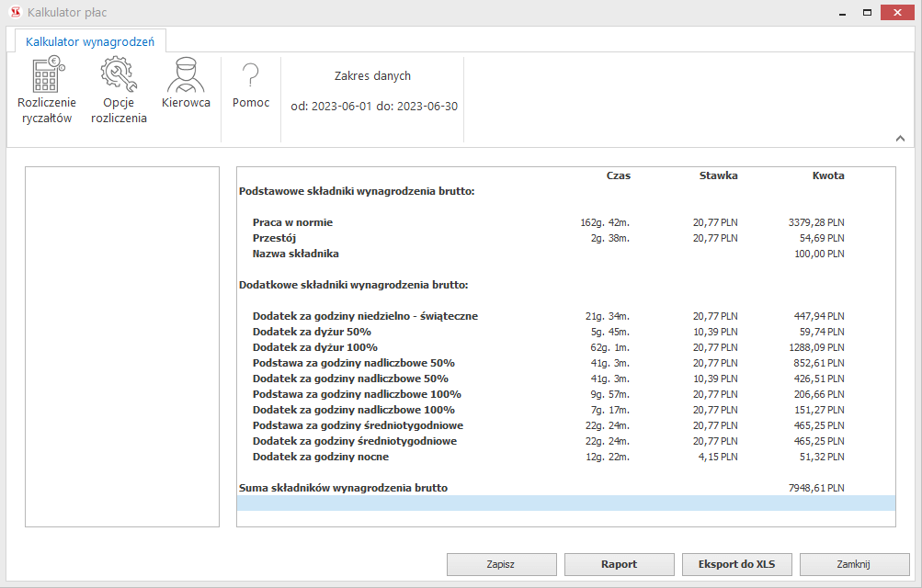Open Pomoc help

(x=249, y=87)
